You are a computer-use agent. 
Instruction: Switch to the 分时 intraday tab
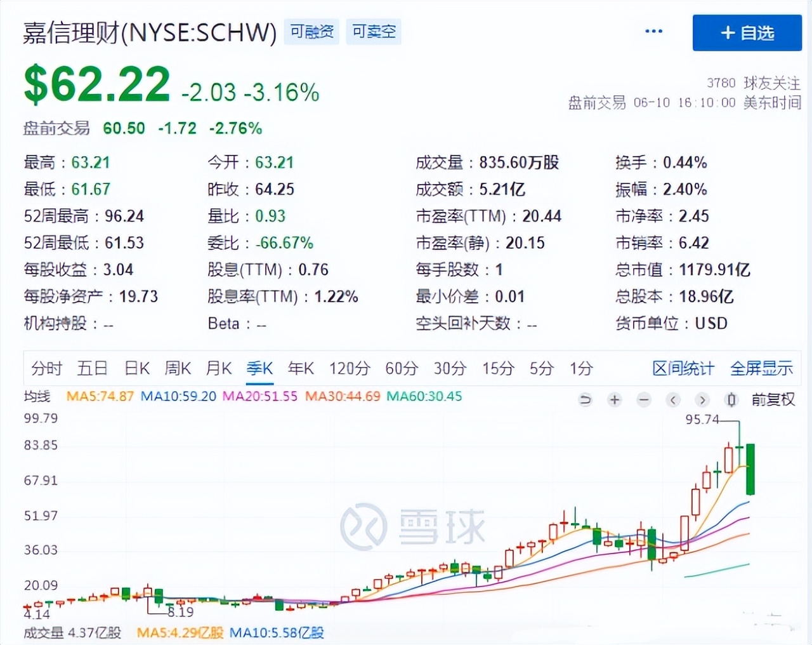coord(46,368)
